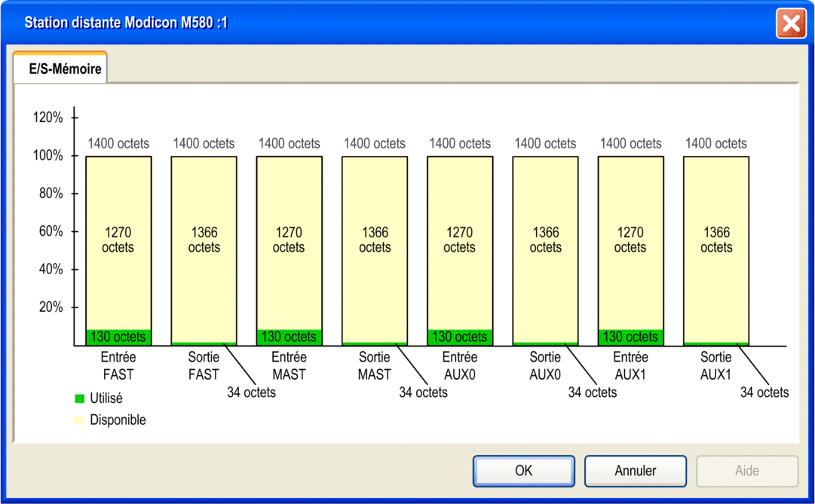This screenshot has height=504, width=815.
Task: Click the Entrée AUX0 axis label
Action: click(460, 366)
